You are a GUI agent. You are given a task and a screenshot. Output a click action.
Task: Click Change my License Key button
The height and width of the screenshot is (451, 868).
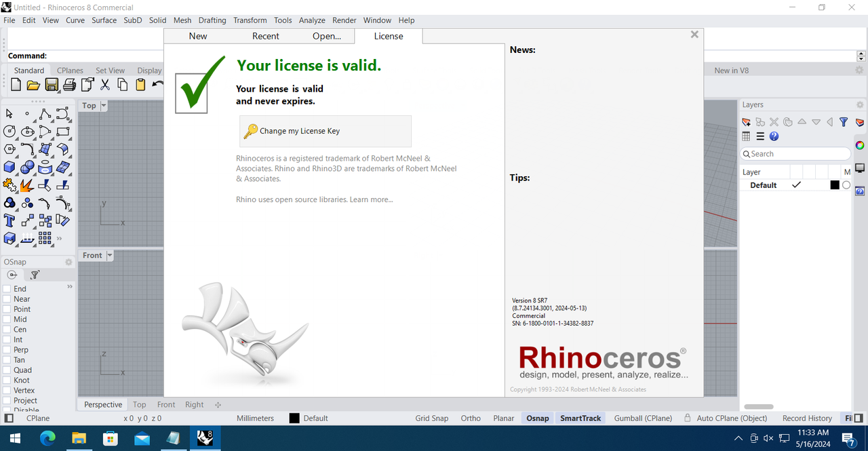pos(325,131)
